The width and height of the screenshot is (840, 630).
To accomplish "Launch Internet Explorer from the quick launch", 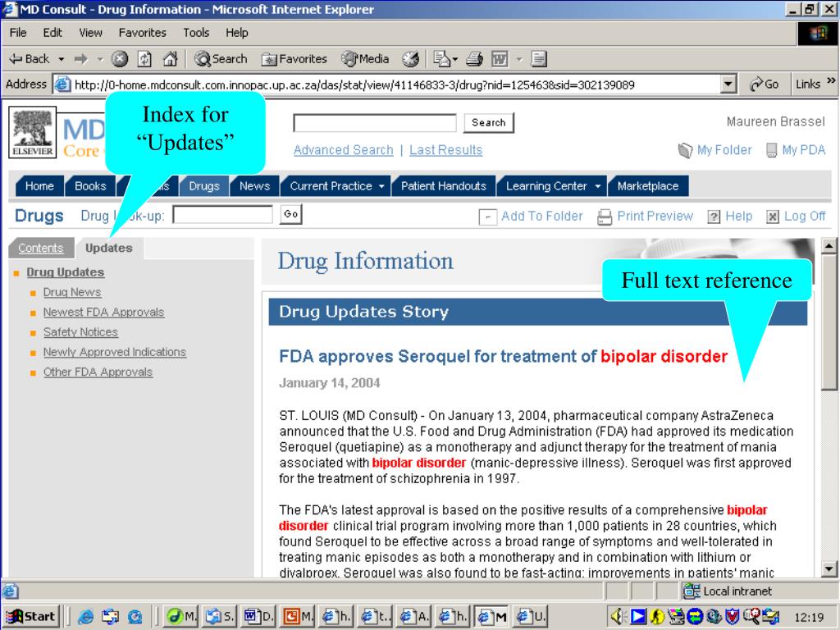I will tap(85, 617).
